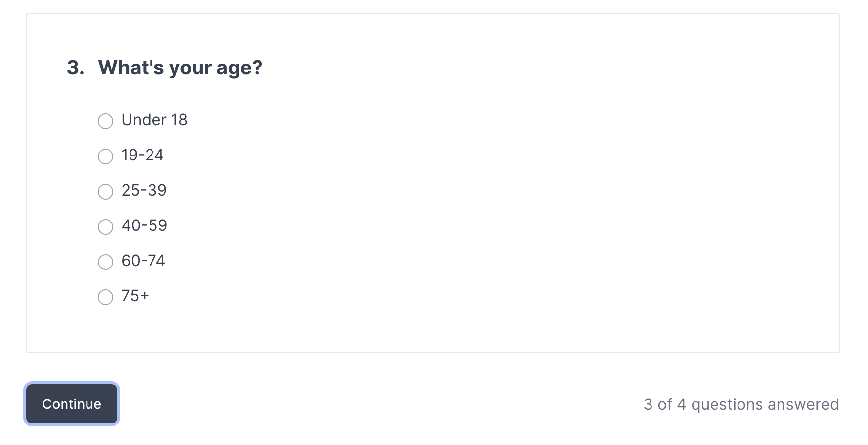Screen dimensions: 868x445
Task: Select the '19-24' age option
Action: (143, 156)
